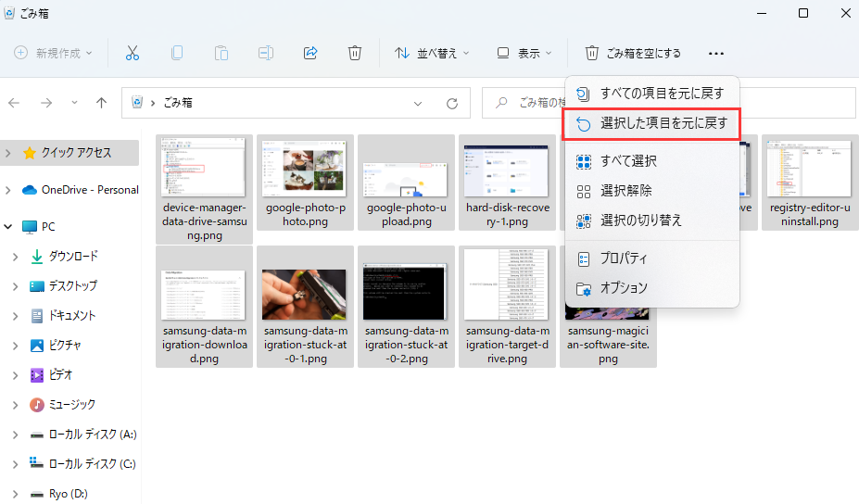Open the 並べ替え sort dropdown
The image size is (859, 504).
pyautogui.click(x=433, y=53)
